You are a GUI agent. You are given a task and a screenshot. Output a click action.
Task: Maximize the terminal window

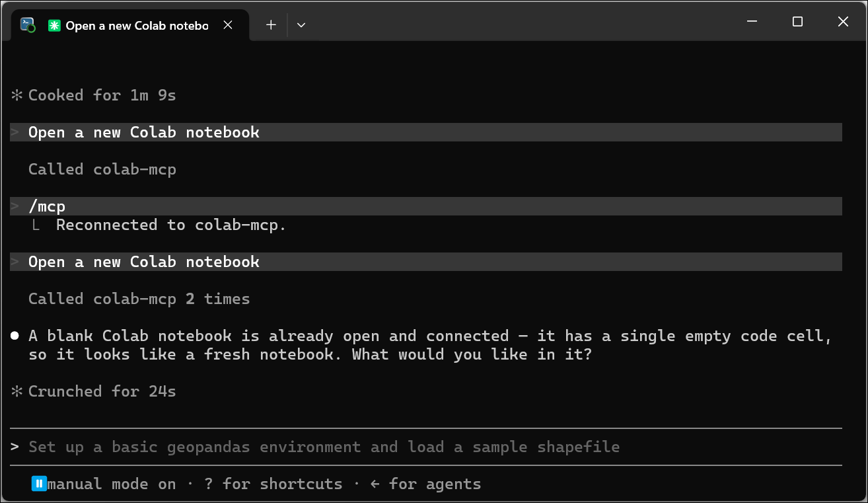(x=797, y=22)
